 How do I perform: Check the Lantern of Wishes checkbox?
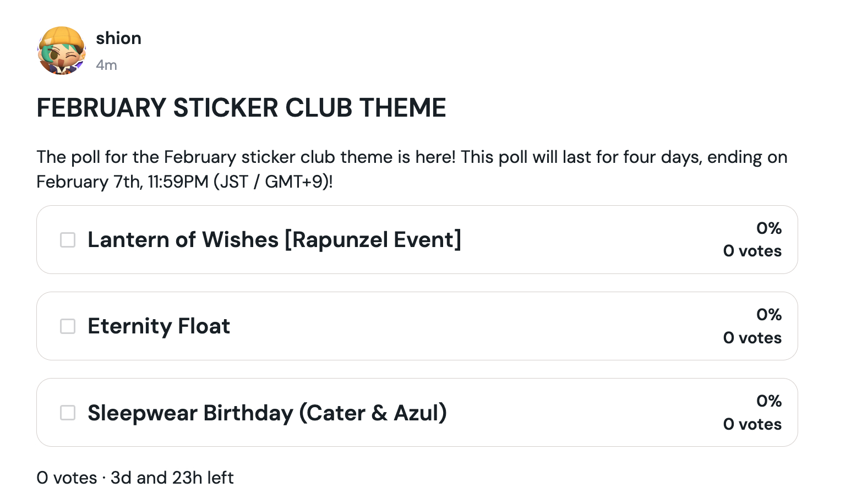pos(68,240)
